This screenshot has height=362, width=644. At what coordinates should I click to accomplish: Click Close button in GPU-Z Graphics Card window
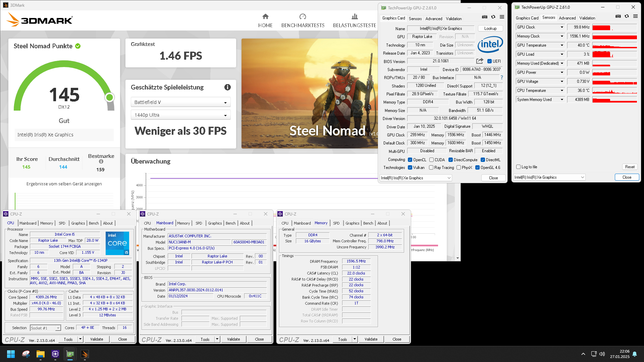coord(493,178)
